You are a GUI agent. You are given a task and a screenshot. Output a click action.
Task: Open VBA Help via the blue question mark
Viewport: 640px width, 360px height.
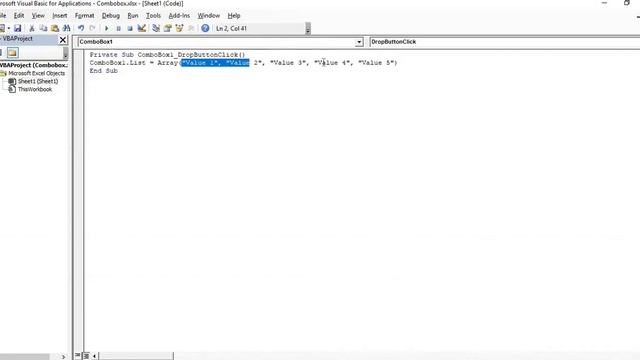[x=205, y=28]
